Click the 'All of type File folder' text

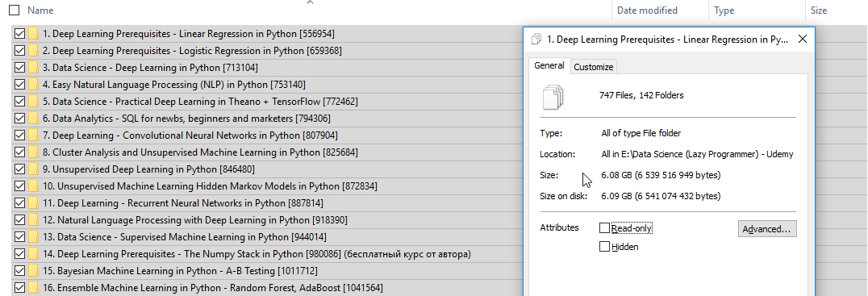click(x=641, y=133)
